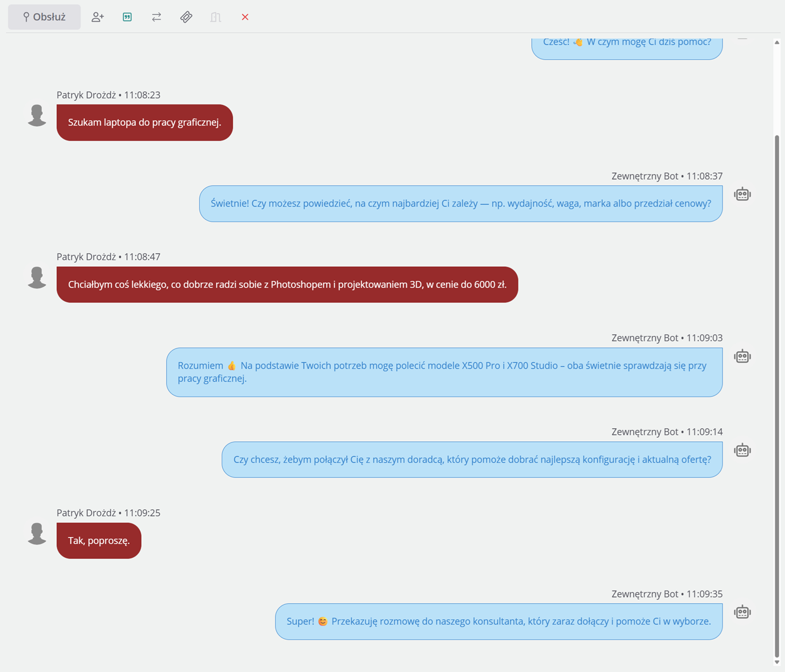785x672 pixels.
Task: Click the bot avatar at 11:09:35
Action: (x=743, y=612)
